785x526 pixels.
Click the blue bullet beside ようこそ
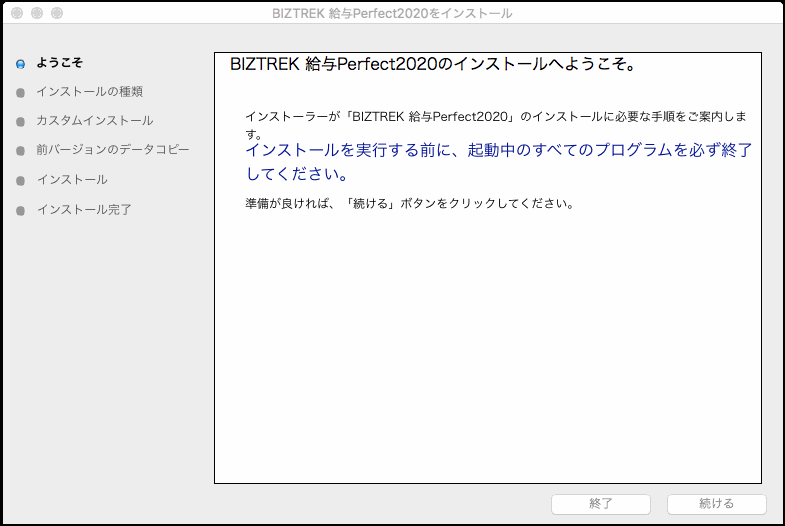20,63
